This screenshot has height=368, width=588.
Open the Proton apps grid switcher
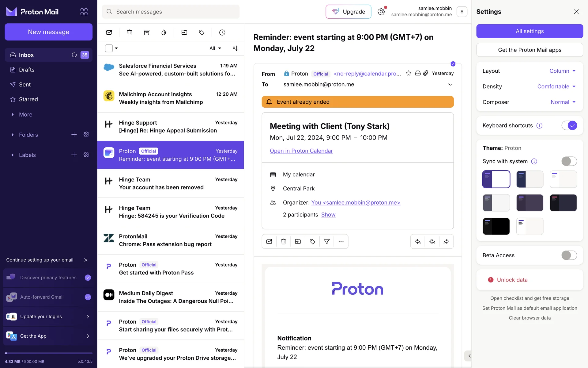pyautogui.click(x=84, y=12)
